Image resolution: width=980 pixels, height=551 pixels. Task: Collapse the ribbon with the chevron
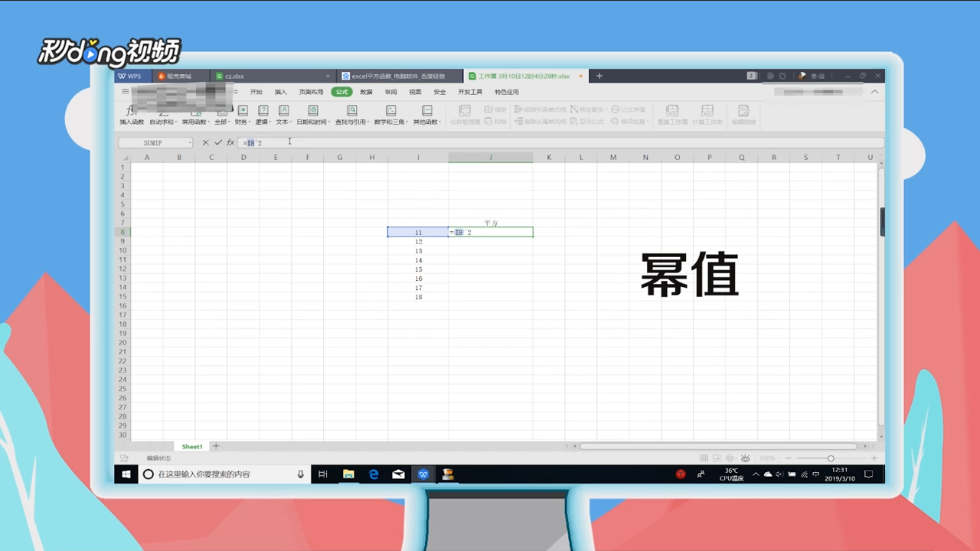[874, 92]
